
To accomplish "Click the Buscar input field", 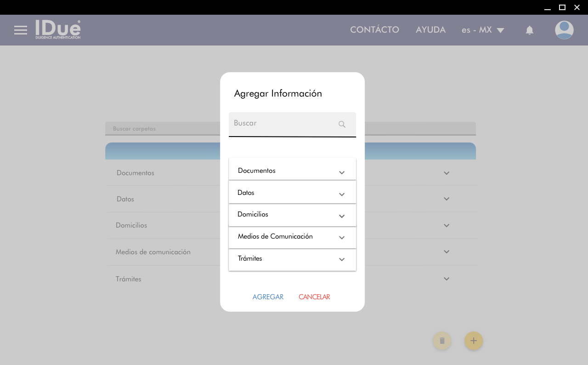I will coord(283,124).
